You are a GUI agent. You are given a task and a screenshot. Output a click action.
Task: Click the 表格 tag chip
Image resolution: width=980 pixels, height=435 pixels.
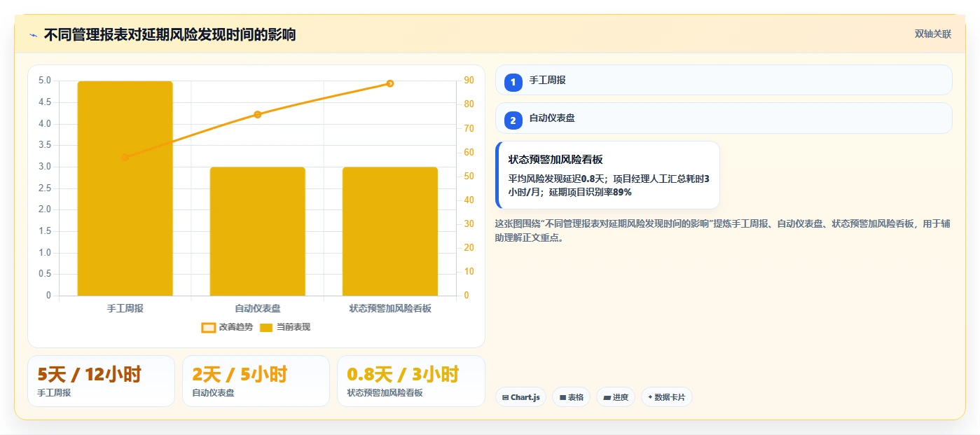coord(571,397)
